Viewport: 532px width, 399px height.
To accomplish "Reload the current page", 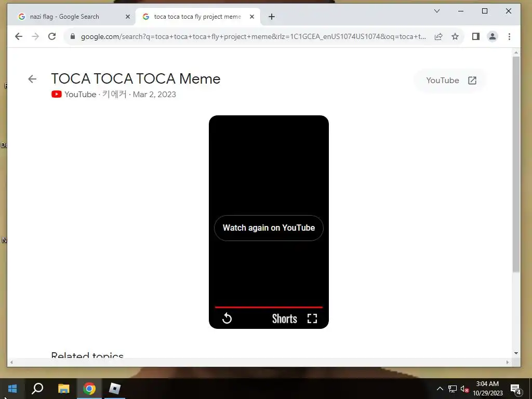I will pos(52,36).
